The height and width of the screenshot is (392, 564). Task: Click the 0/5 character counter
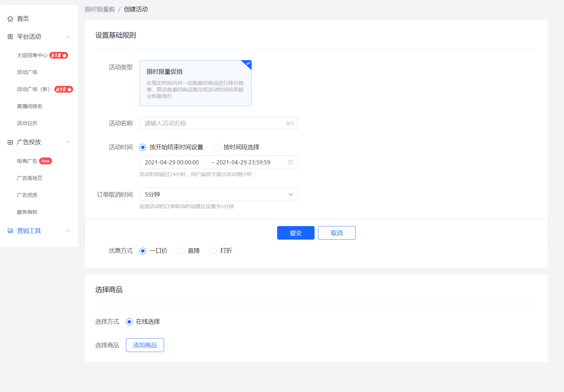[x=290, y=123]
